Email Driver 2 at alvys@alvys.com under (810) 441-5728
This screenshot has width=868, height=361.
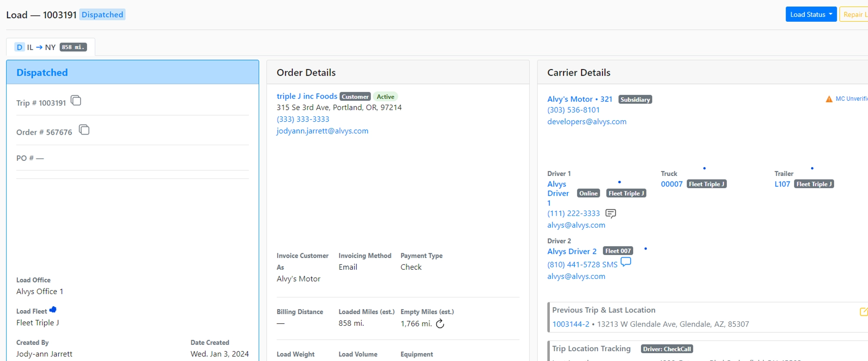(576, 276)
